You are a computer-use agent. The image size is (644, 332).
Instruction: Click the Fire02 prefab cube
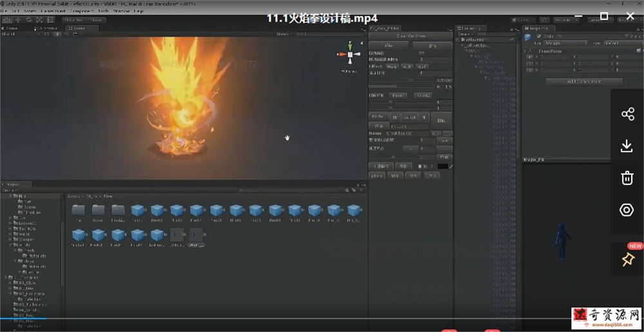pyautogui.click(x=157, y=211)
